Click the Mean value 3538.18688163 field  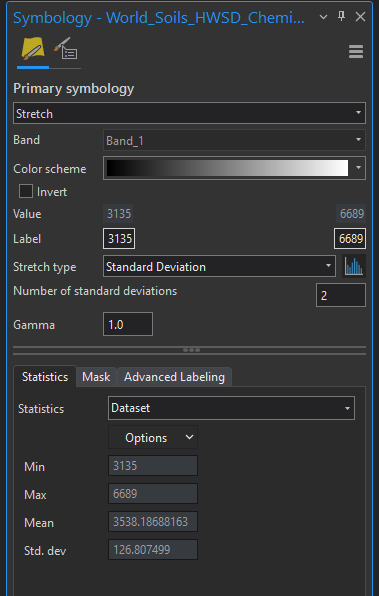pyautogui.click(x=153, y=522)
